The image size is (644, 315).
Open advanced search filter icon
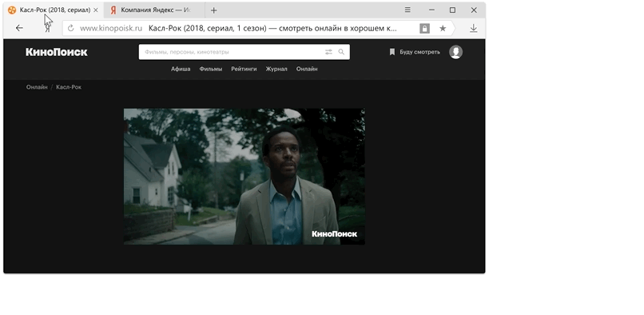point(328,52)
